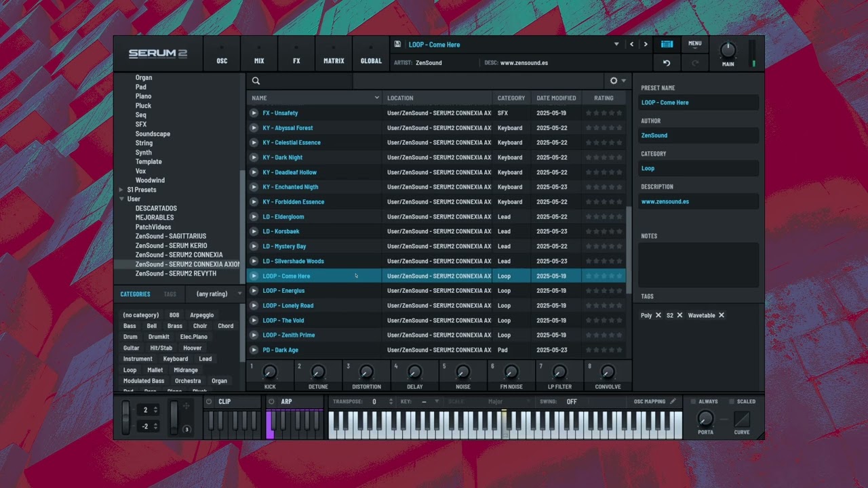The height and width of the screenshot is (488, 868).
Task: Toggle the ARP power button
Action: 271,402
